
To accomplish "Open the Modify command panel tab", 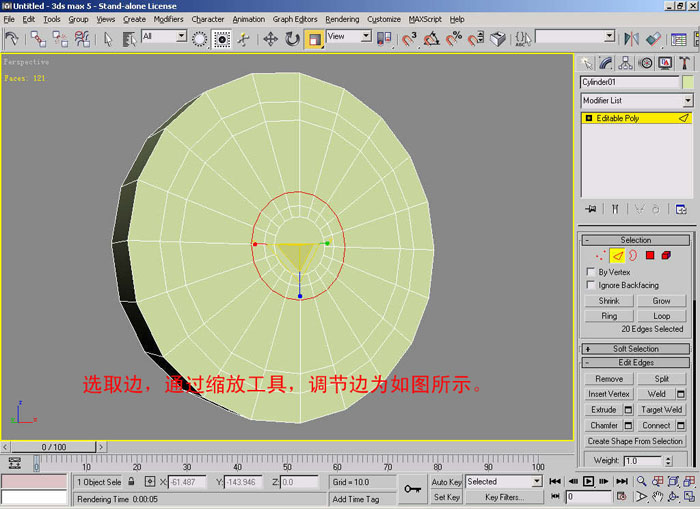I will [606, 63].
